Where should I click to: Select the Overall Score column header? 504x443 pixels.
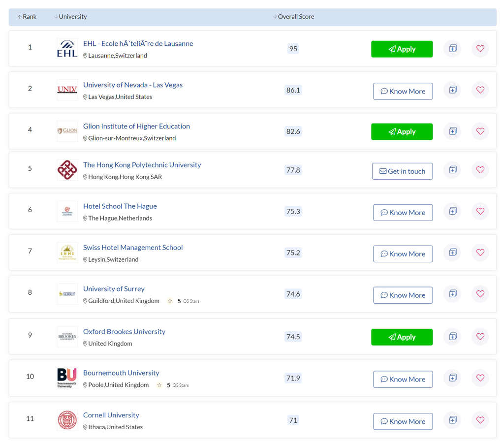coord(296,16)
